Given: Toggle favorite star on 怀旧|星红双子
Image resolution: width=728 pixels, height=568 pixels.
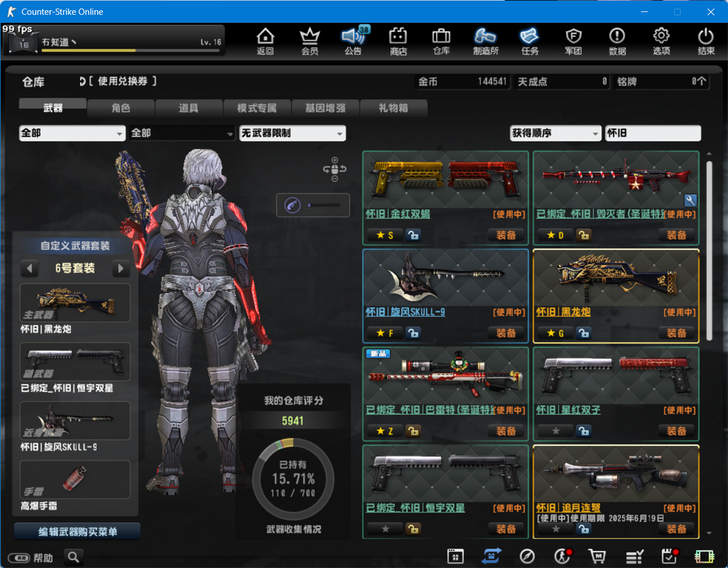Looking at the screenshot, I should [x=555, y=431].
